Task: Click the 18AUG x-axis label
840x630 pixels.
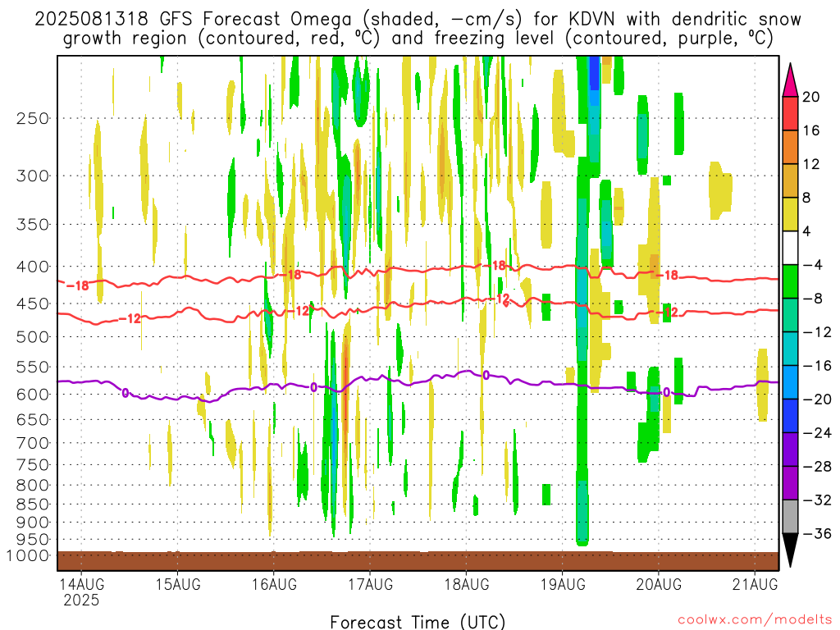Action: 466,584
